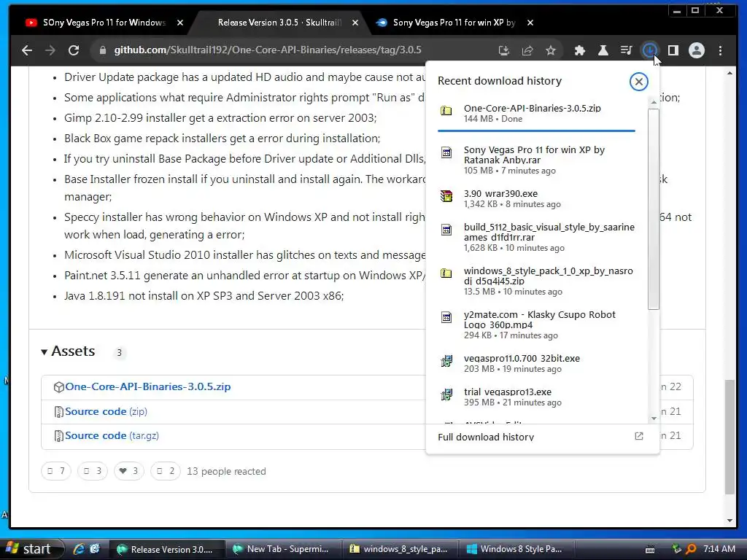747x560 pixels.
Task: Open Sony Vegas Pro 11 rar download entry
Action: [x=536, y=160]
